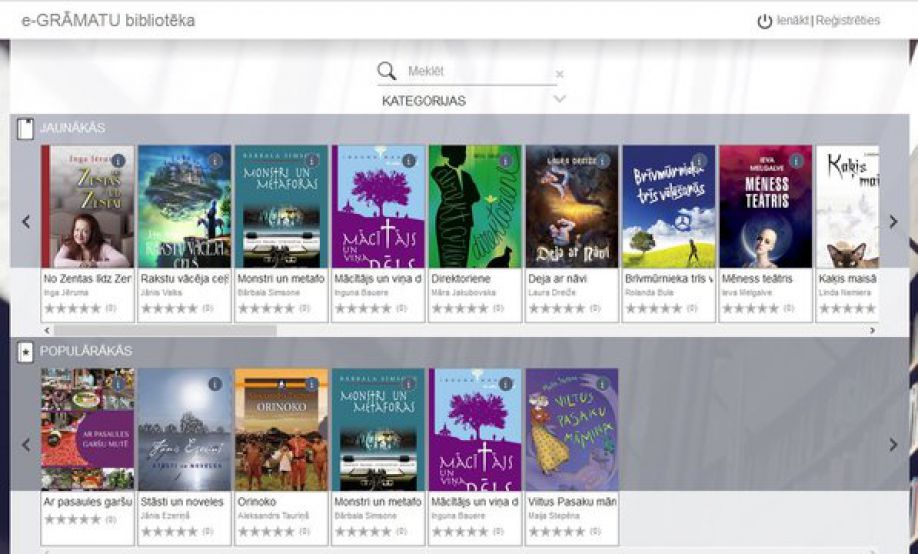
Task: Show next books in JAUNĀKĀS carousel
Action: [x=893, y=221]
